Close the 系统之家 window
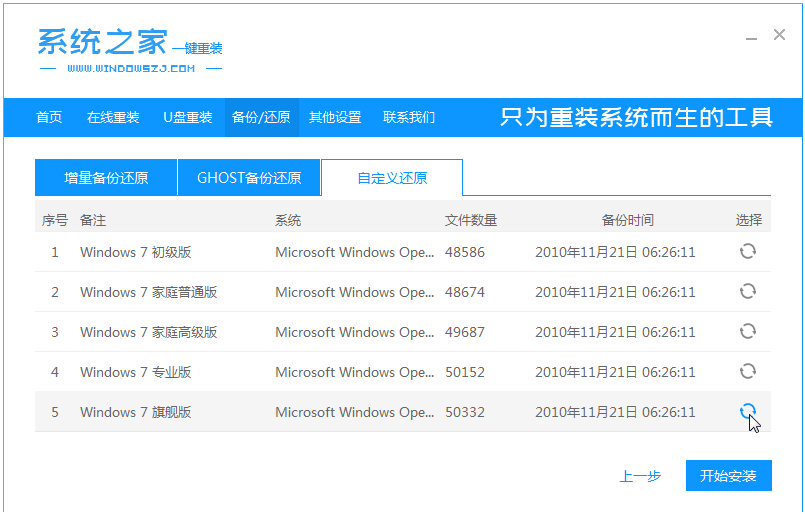This screenshot has width=805, height=514. [779, 35]
